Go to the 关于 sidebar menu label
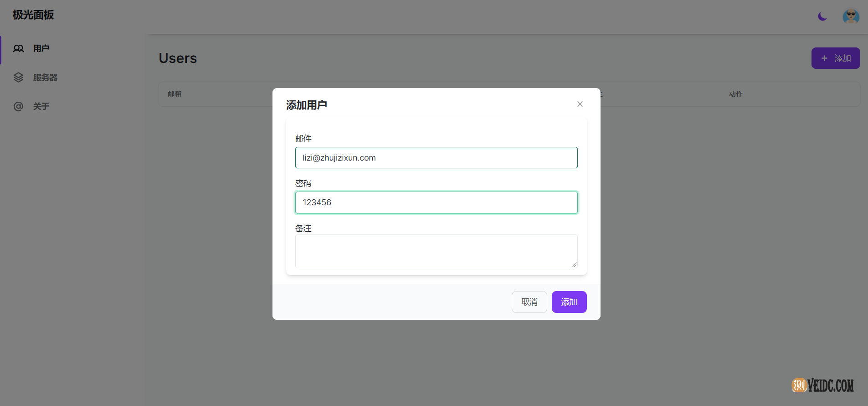The width and height of the screenshot is (868, 406). 41,106
